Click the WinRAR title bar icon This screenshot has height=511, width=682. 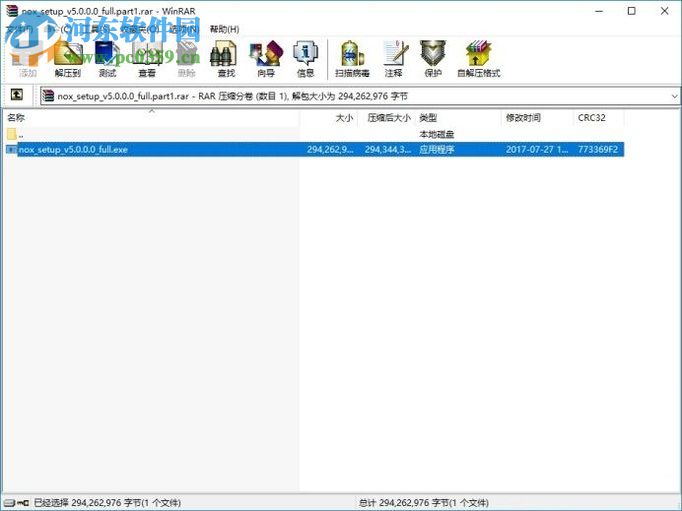12,11
